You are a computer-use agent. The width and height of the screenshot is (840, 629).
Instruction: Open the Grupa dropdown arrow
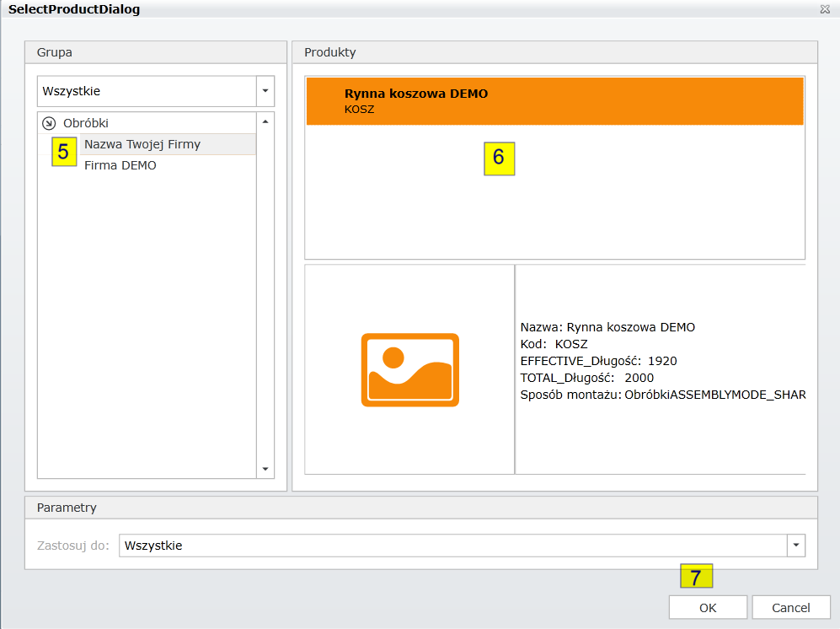pos(265,91)
